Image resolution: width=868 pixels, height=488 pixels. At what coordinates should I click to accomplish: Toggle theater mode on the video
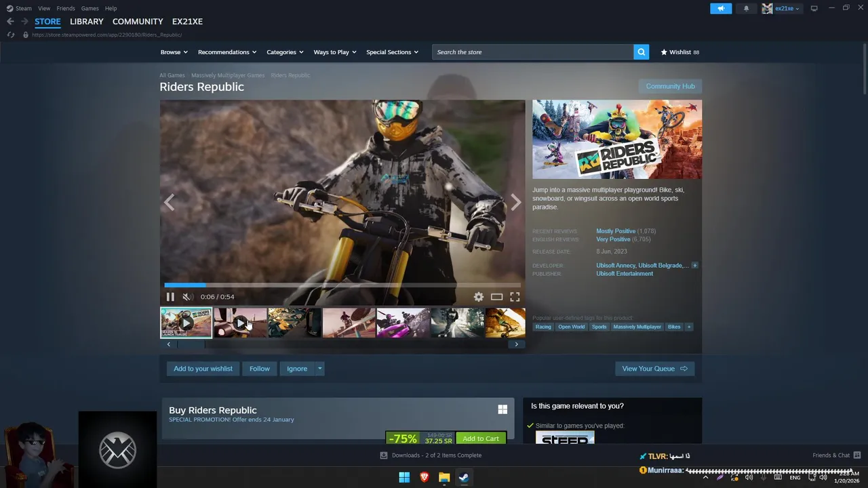(496, 297)
